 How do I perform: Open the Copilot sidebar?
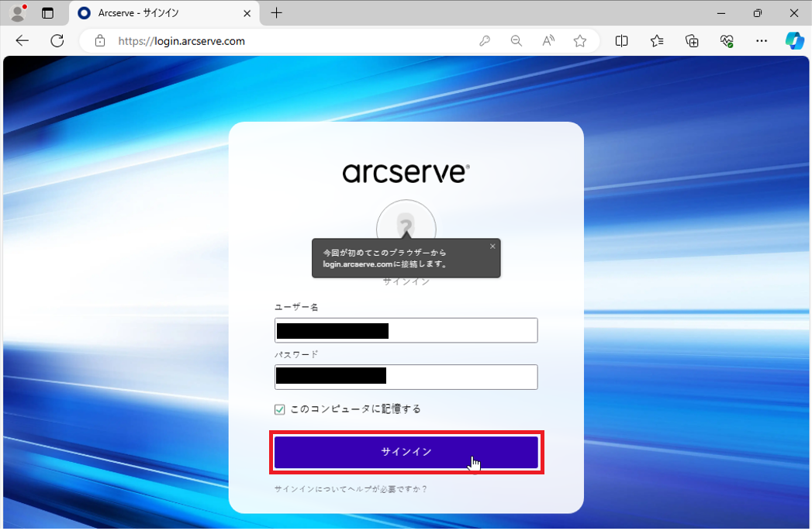(794, 41)
